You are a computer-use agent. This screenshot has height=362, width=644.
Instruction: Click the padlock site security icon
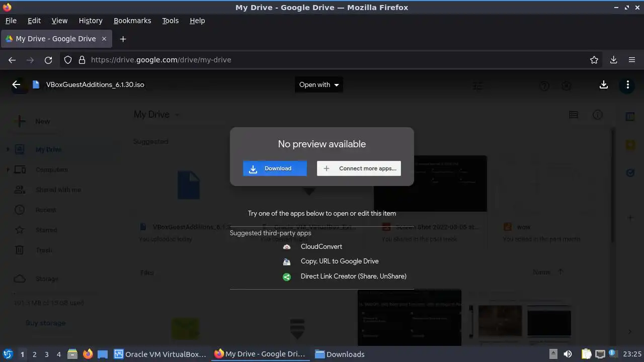pos(82,60)
